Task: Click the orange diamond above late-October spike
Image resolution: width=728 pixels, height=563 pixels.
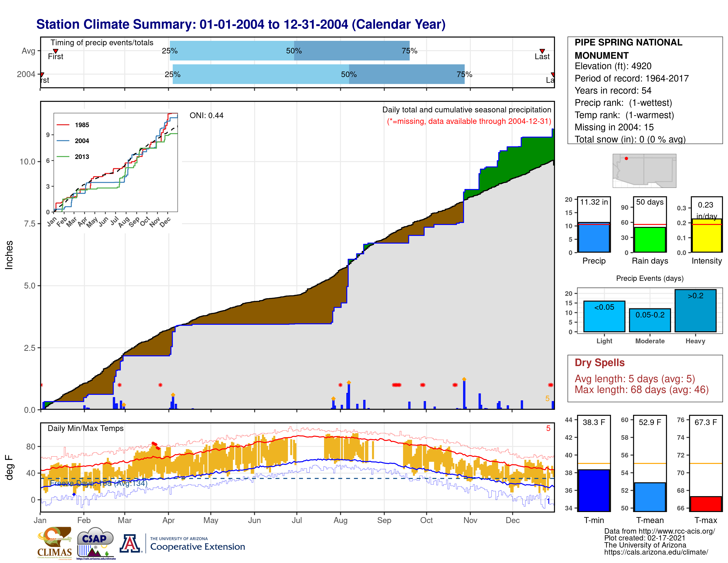Action: (x=464, y=379)
